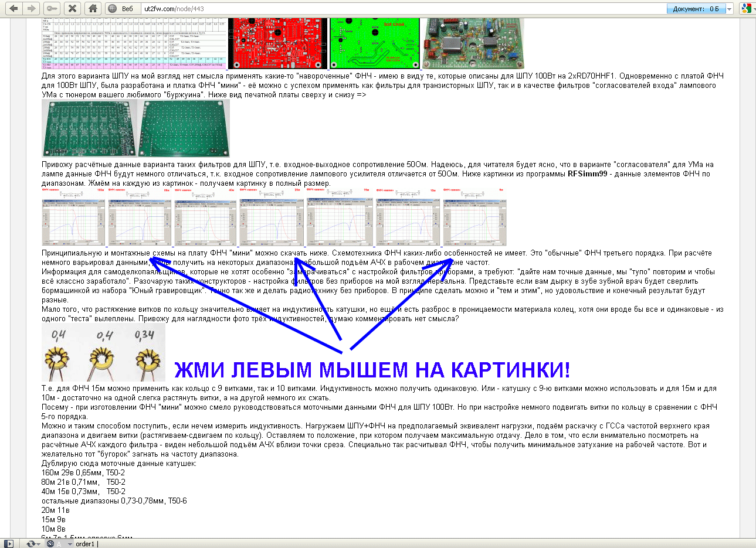Open the sync arrows dropdown in status bar
This screenshot has width=756, height=548.
[x=33, y=544]
